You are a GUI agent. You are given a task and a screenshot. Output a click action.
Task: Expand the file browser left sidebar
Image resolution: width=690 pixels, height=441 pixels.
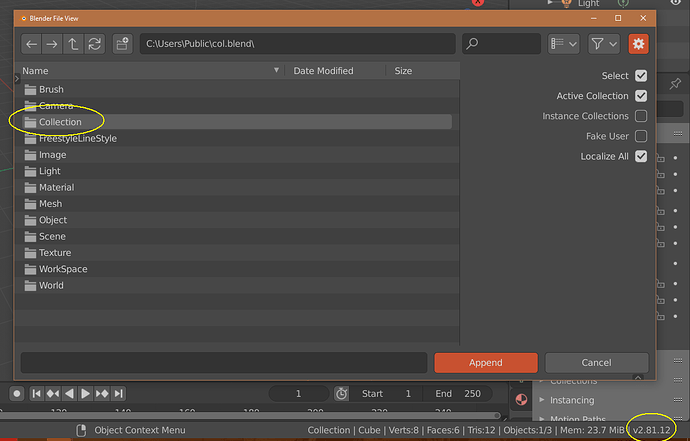coord(17,79)
